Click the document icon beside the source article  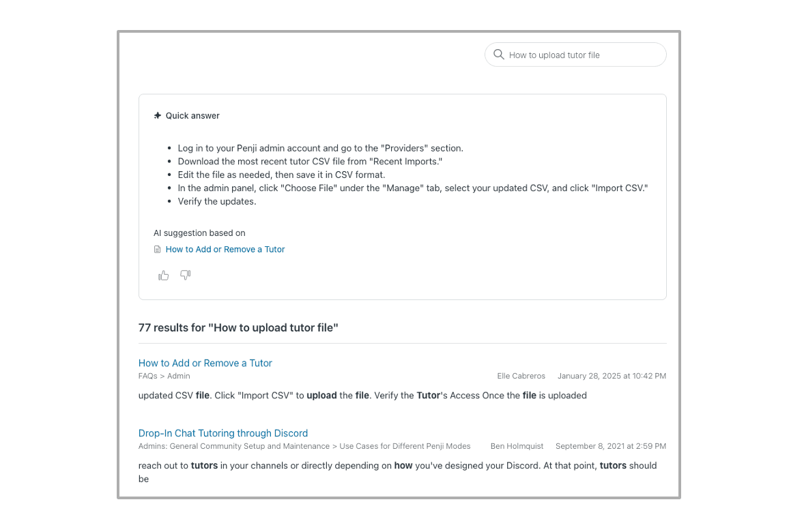pyautogui.click(x=158, y=250)
